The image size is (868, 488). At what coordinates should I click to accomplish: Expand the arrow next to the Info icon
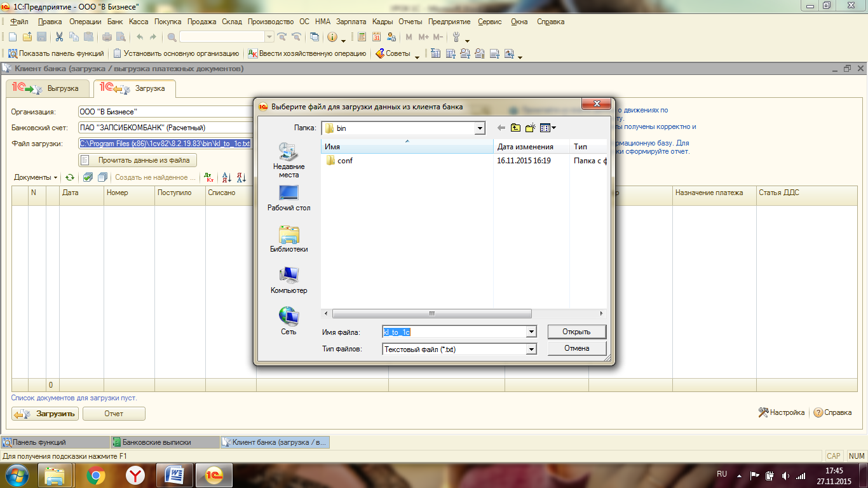[x=343, y=41]
